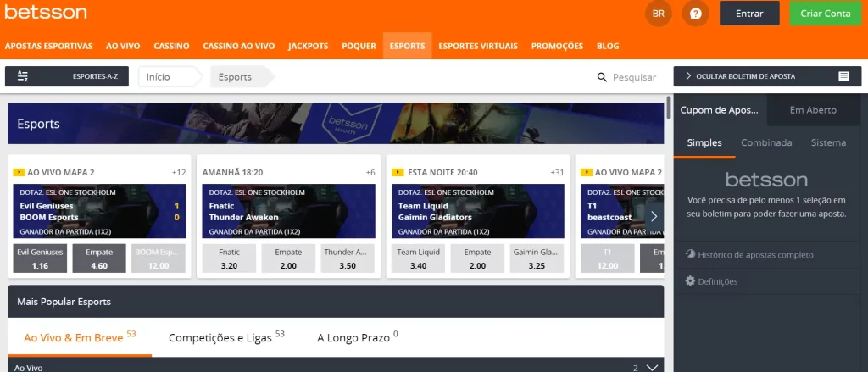This screenshot has height=372, width=868.
Task: Click the Esportes A-Z filter icon
Action: coord(23,76)
